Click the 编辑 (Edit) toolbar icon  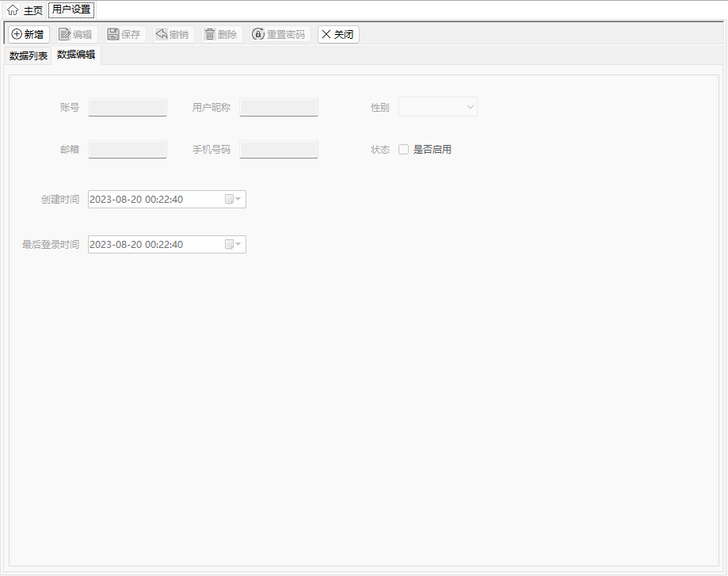[x=65, y=34]
